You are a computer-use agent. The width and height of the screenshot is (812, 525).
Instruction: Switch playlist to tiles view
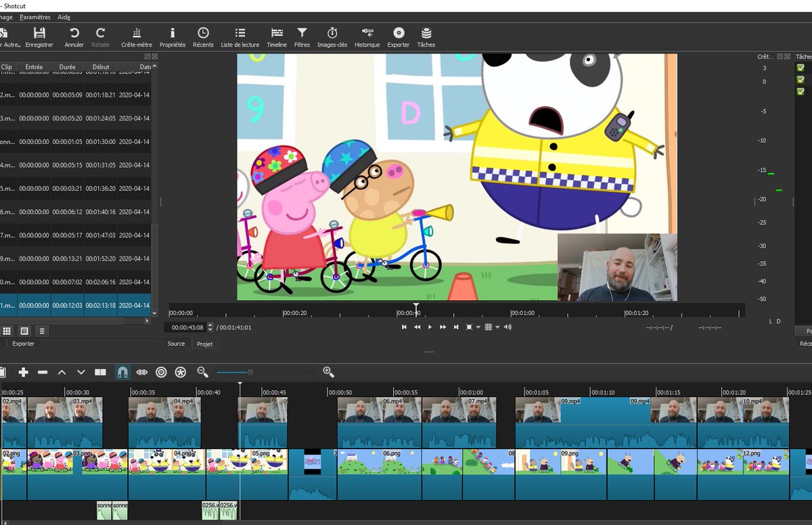coord(24,331)
